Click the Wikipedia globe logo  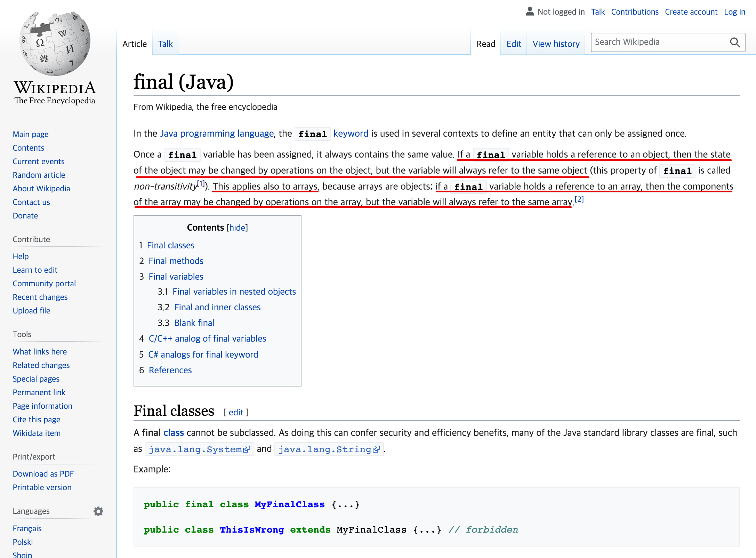[55, 43]
